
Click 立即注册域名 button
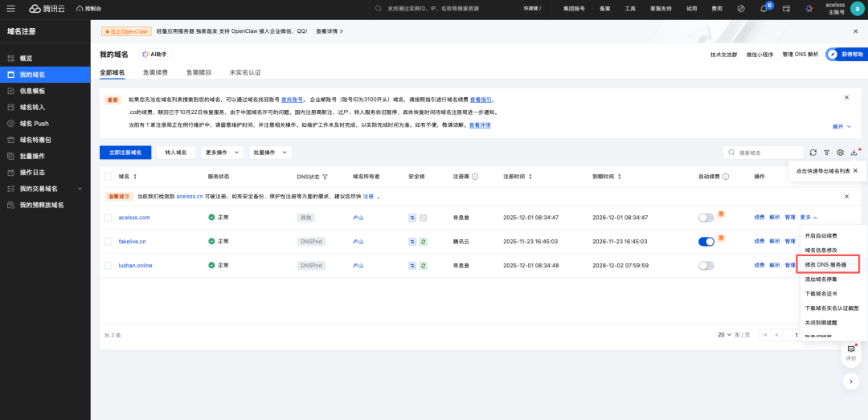[x=125, y=152]
